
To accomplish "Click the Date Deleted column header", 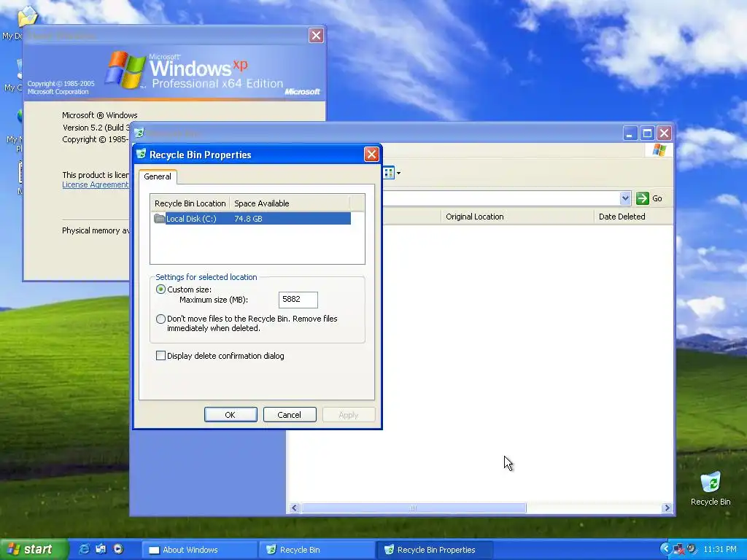I will 634,217.
